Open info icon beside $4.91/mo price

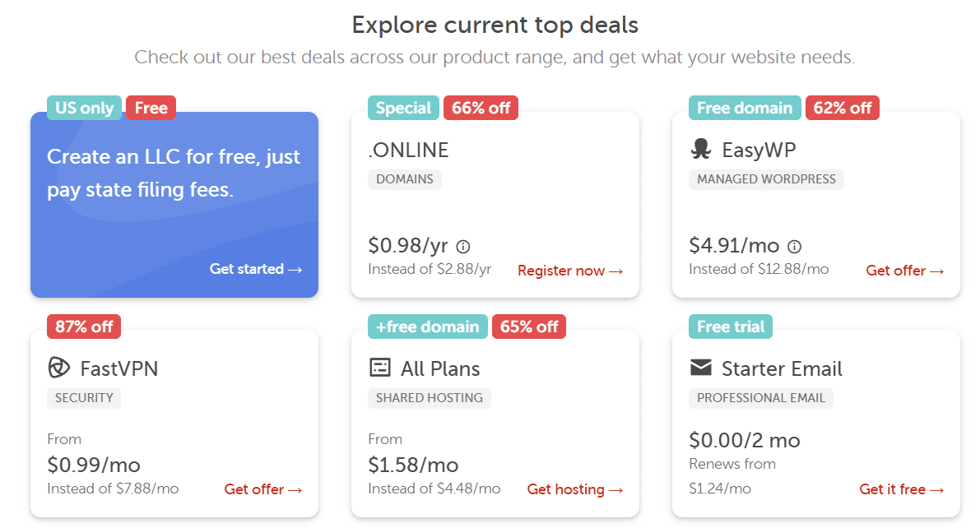pyautogui.click(x=794, y=246)
